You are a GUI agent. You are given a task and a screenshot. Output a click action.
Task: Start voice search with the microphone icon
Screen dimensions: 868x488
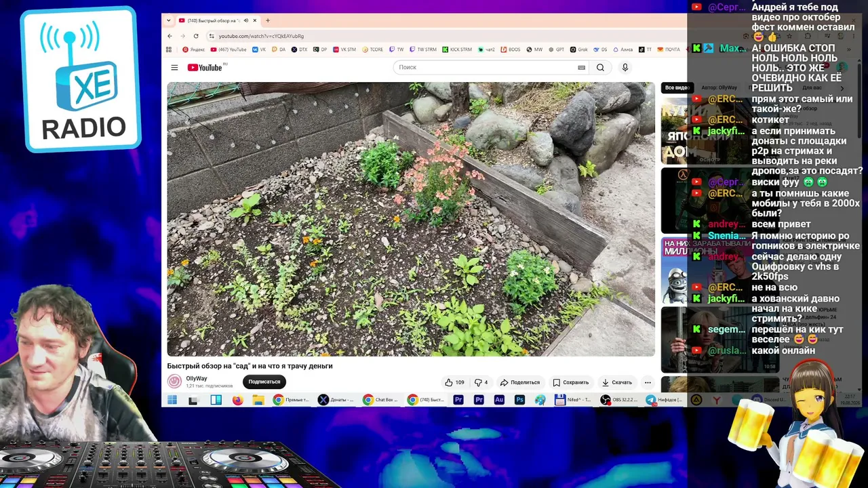(625, 68)
